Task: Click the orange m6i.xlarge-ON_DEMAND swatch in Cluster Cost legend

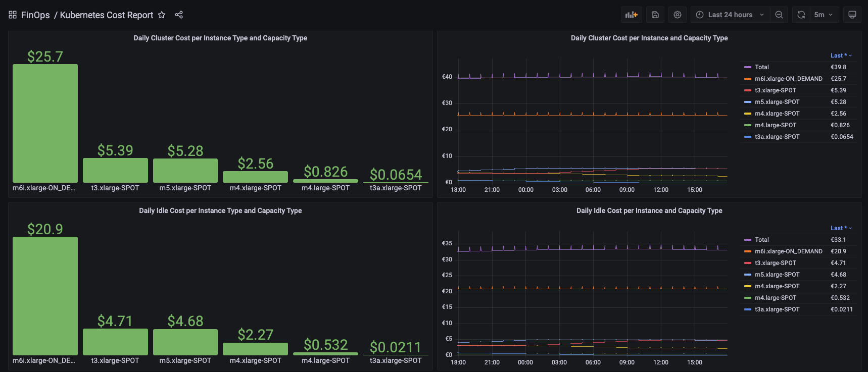Action: click(x=748, y=79)
